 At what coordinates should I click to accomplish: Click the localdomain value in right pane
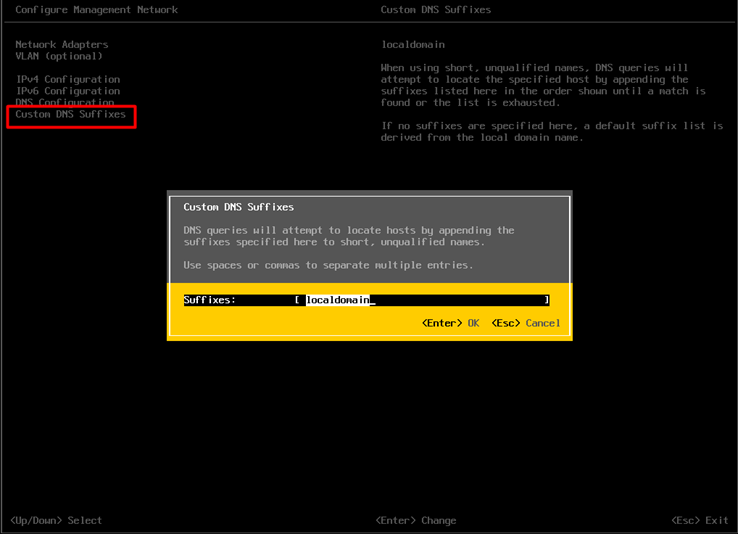413,45
